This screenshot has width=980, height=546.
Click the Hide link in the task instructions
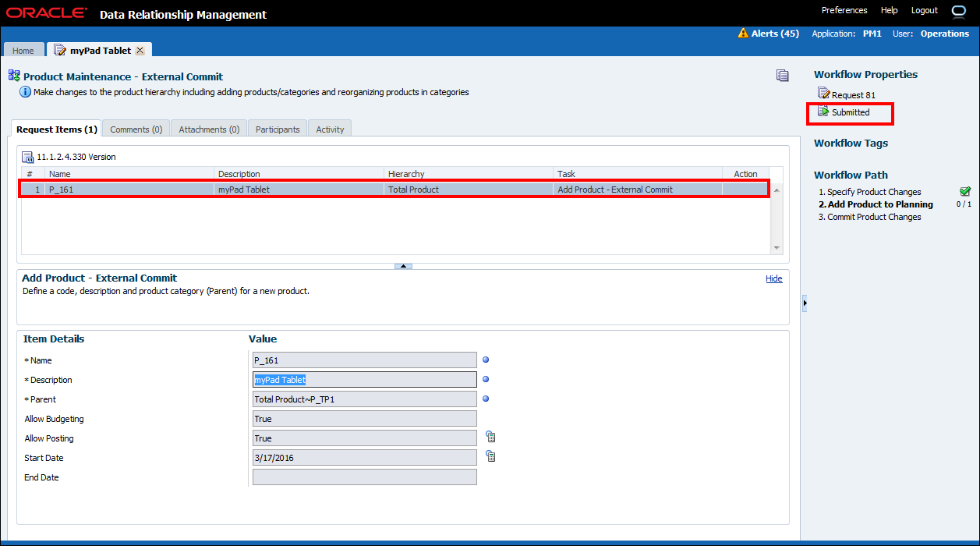pos(773,278)
